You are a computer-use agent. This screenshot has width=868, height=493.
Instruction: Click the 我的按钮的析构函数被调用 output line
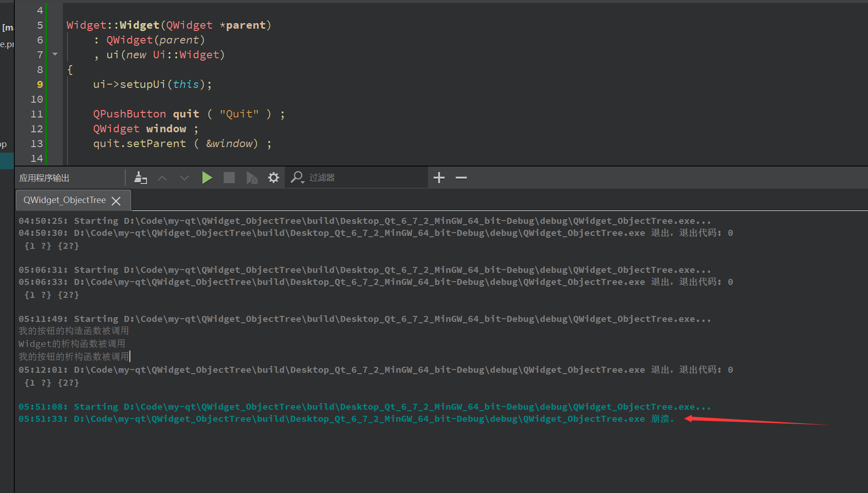point(74,357)
